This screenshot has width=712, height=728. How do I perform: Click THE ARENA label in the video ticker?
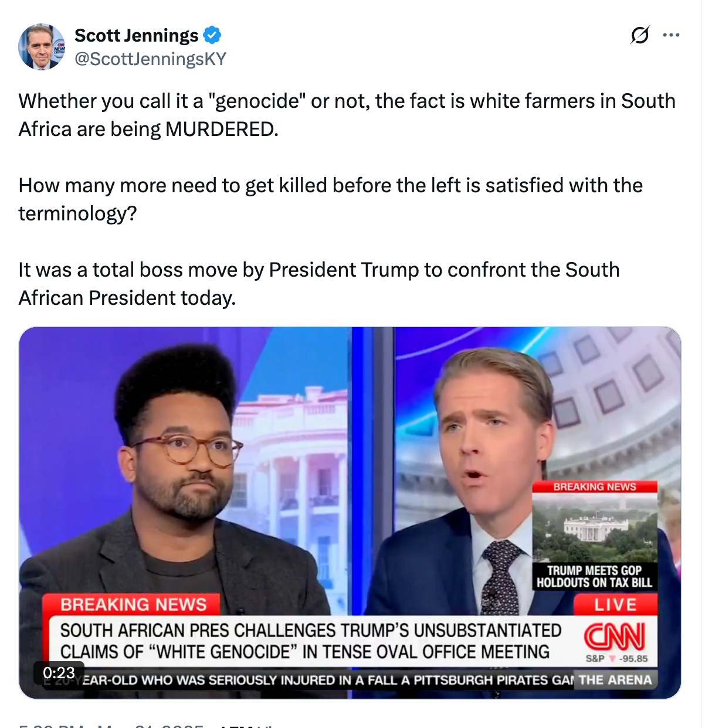pyautogui.click(x=615, y=680)
